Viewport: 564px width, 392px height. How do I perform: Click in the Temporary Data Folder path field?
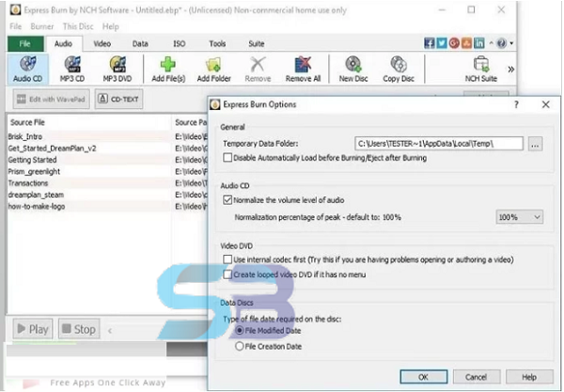pos(439,144)
